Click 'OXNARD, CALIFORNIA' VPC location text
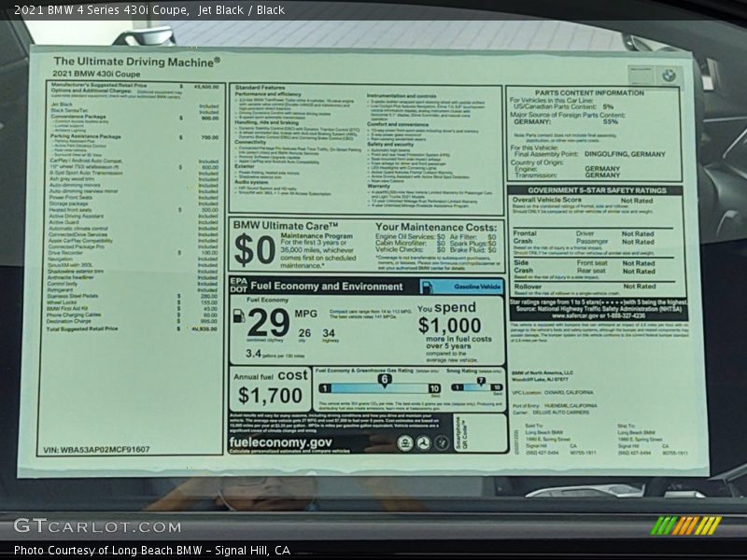This screenshot has width=747, height=560. click(x=569, y=392)
